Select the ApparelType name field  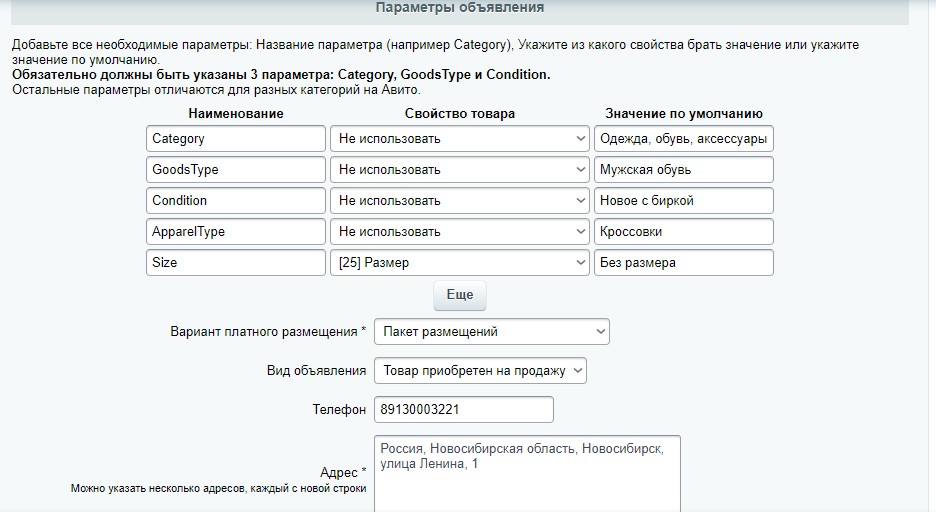coord(235,232)
